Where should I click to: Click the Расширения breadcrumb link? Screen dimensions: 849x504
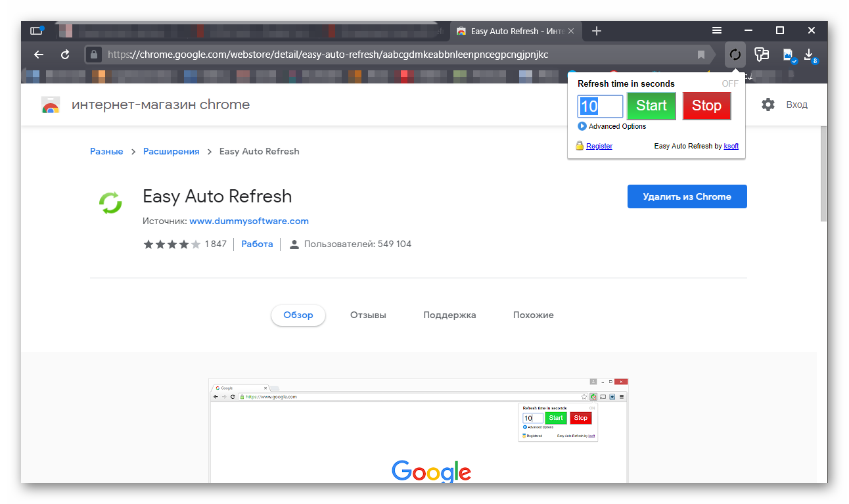tap(171, 151)
